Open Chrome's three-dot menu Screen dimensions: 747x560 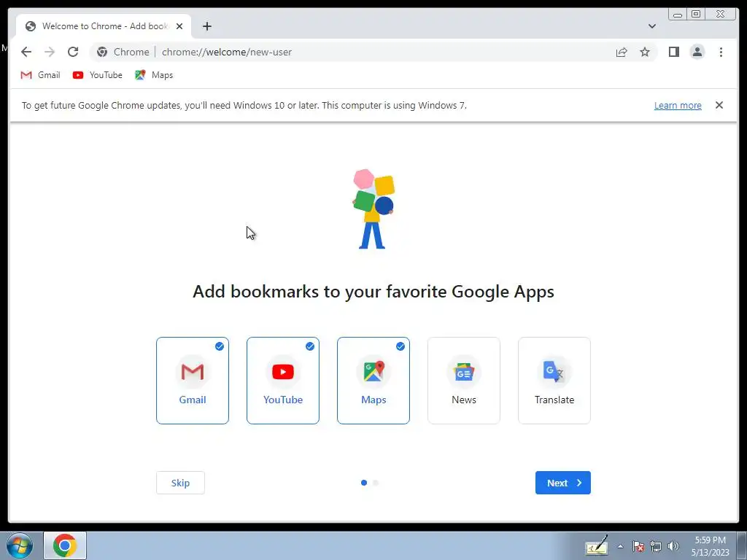(721, 52)
